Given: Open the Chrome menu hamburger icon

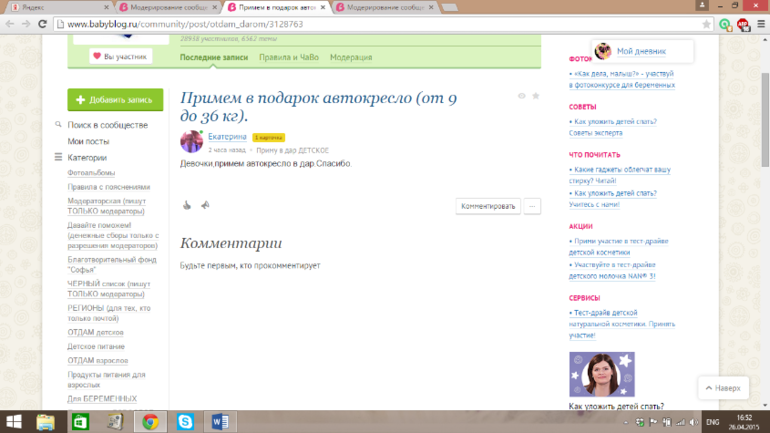Looking at the screenshot, I should point(757,23).
